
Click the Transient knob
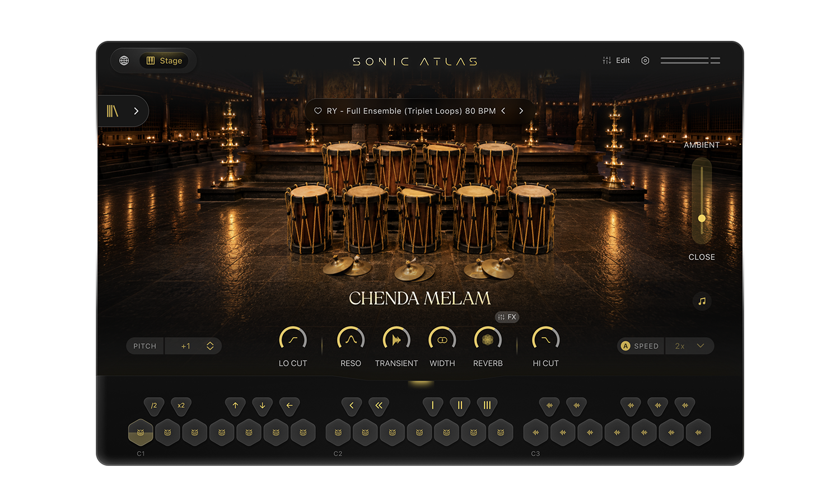(396, 340)
